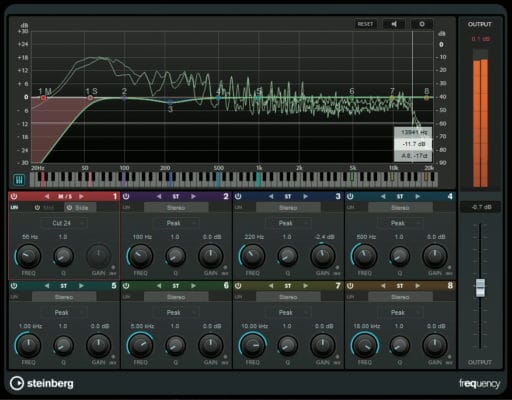Screen dimensions: 512x400
Task: Open band 8 Peak filter type dropdown
Action: (x=400, y=312)
